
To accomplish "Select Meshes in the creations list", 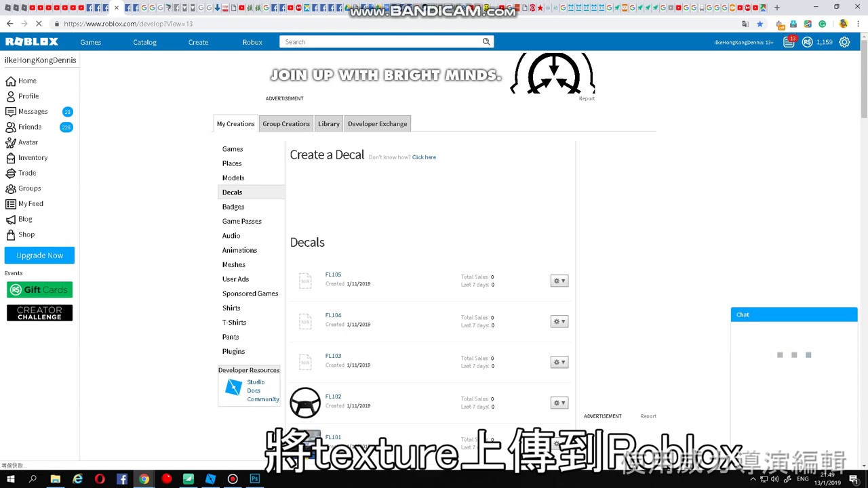I will pyautogui.click(x=234, y=264).
